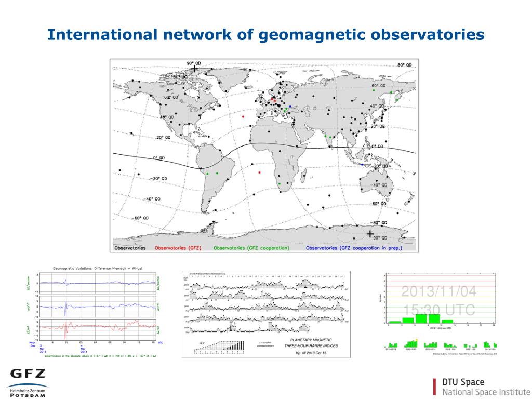Click the slide title 'International network of geomagnetic observatories'
The width and height of the screenshot is (532, 399).
click(265, 35)
